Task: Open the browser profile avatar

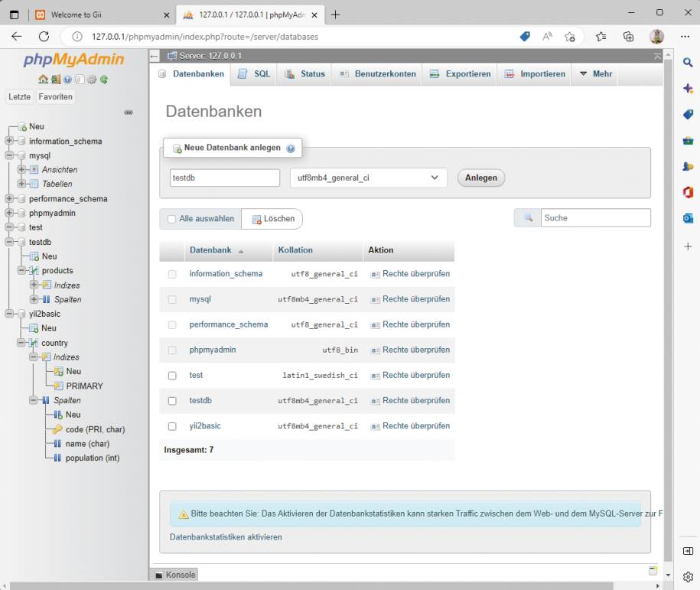Action: (656, 37)
